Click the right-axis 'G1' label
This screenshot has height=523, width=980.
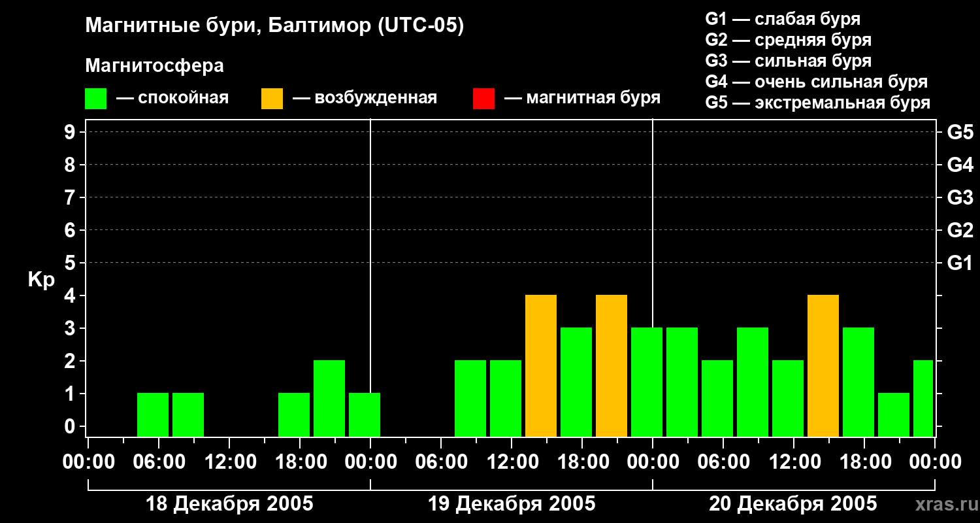click(960, 263)
